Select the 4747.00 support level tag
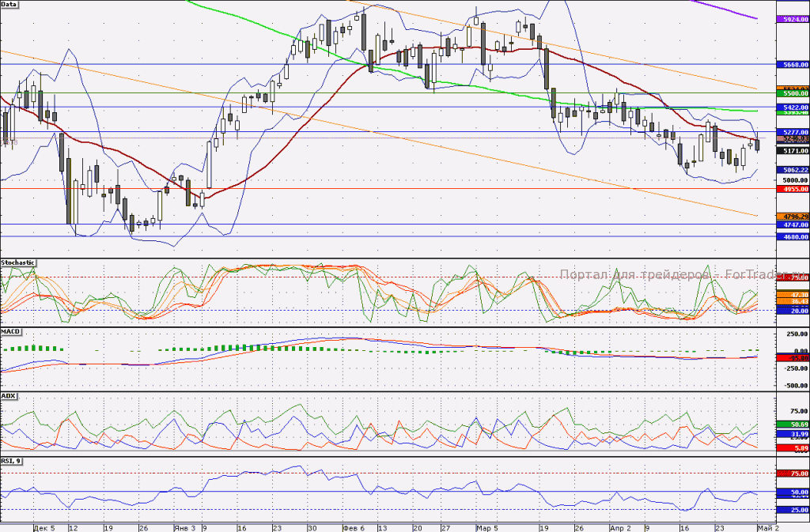 793,225
